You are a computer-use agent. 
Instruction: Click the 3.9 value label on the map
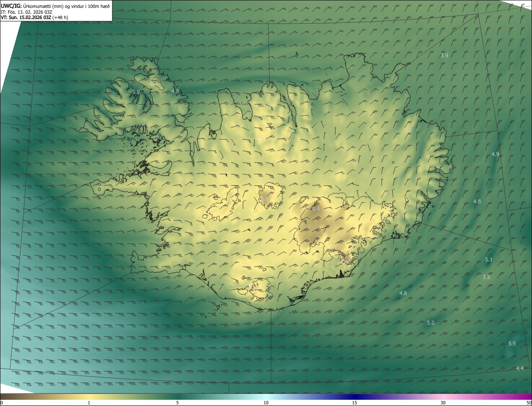pos(444,55)
